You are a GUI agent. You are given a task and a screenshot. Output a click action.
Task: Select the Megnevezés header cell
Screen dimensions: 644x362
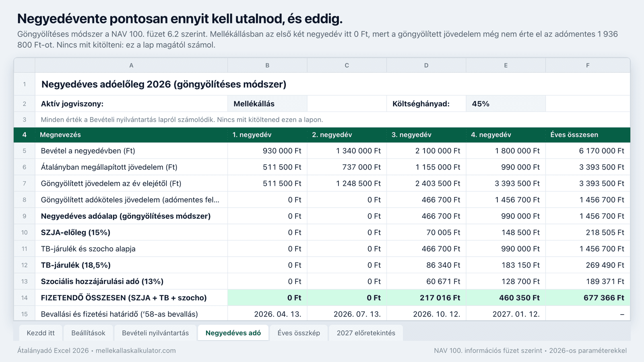(131, 135)
